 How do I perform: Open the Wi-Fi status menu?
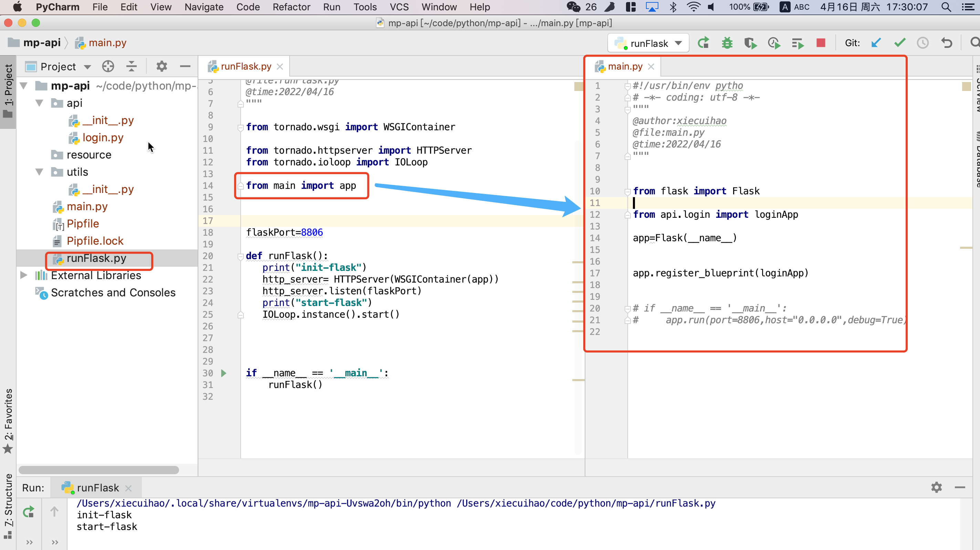[693, 7]
